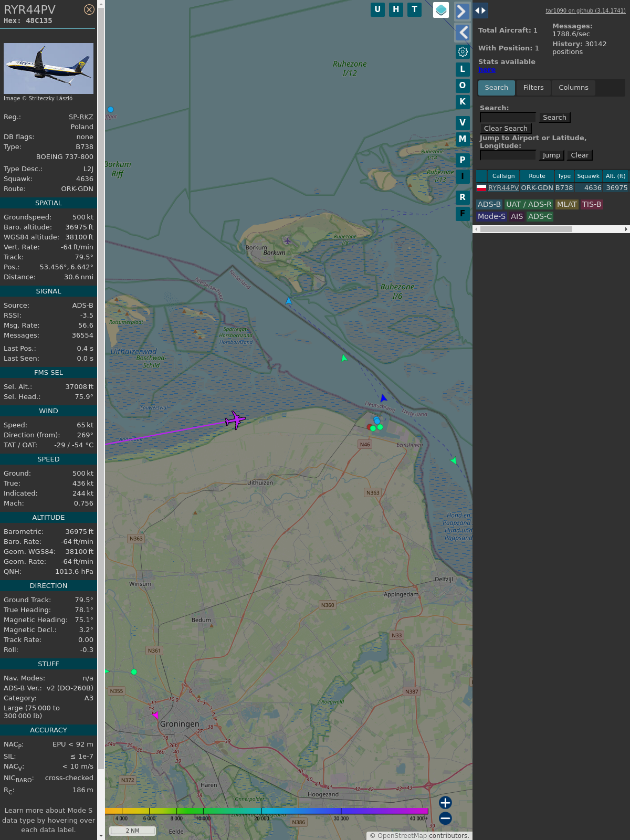
Task: Toggle the M map button
Action: [x=463, y=139]
